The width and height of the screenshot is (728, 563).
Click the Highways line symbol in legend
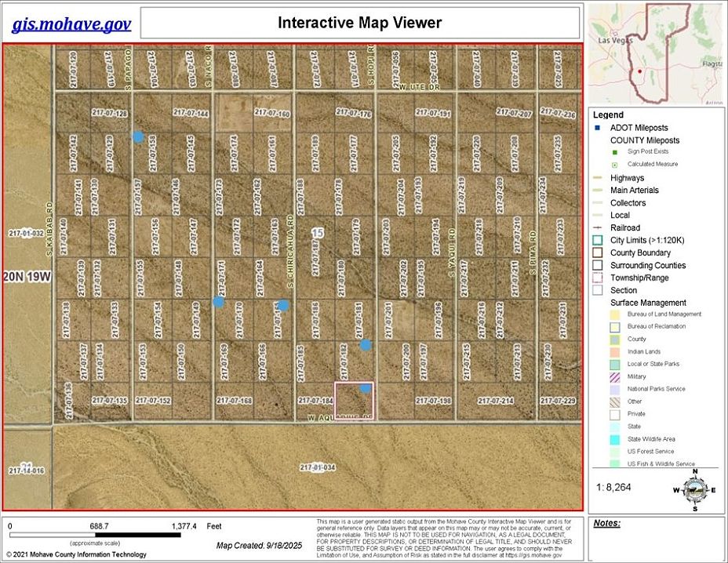tap(597, 178)
